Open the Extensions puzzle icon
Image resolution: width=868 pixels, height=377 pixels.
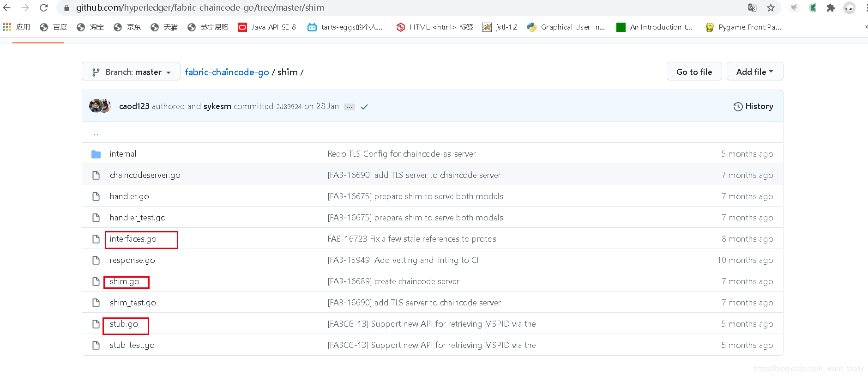click(831, 8)
